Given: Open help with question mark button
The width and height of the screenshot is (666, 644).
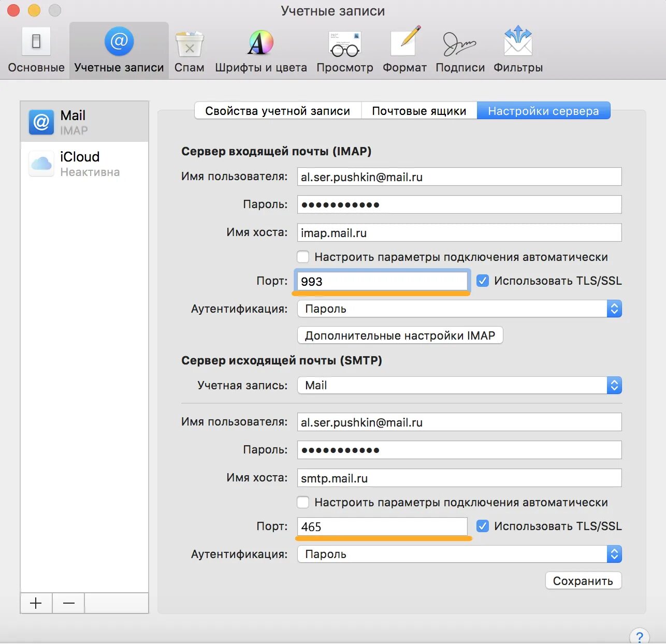Looking at the screenshot, I should (640, 636).
